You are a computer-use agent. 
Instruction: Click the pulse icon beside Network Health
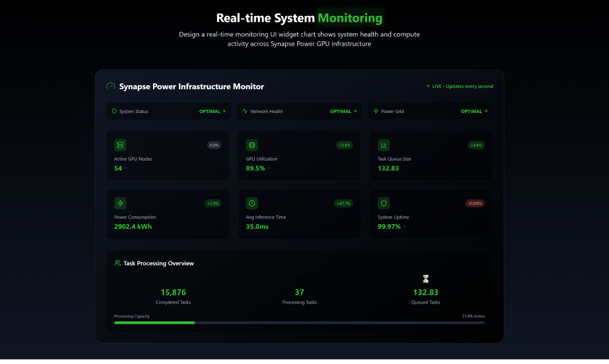tap(245, 111)
